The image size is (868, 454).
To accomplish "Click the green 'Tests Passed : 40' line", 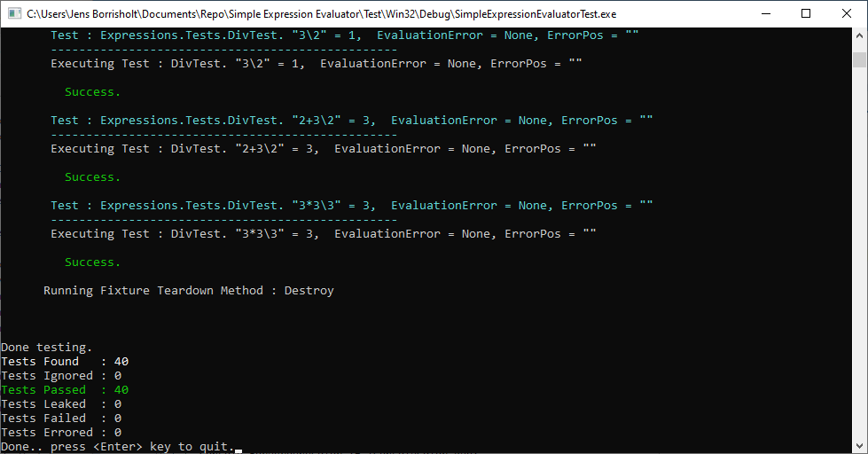I will [65, 390].
